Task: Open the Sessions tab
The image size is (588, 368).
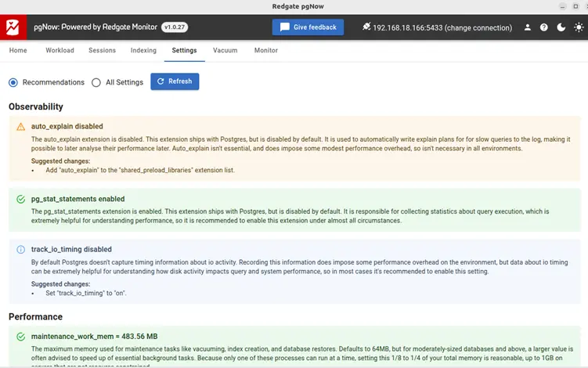Action: (102, 51)
